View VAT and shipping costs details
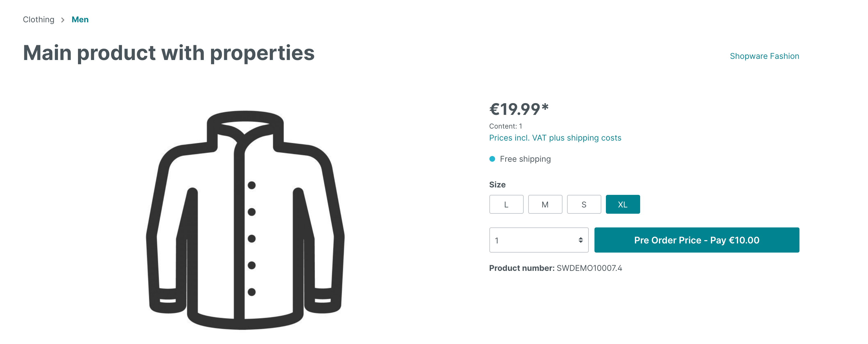This screenshot has width=868, height=344. 555,138
